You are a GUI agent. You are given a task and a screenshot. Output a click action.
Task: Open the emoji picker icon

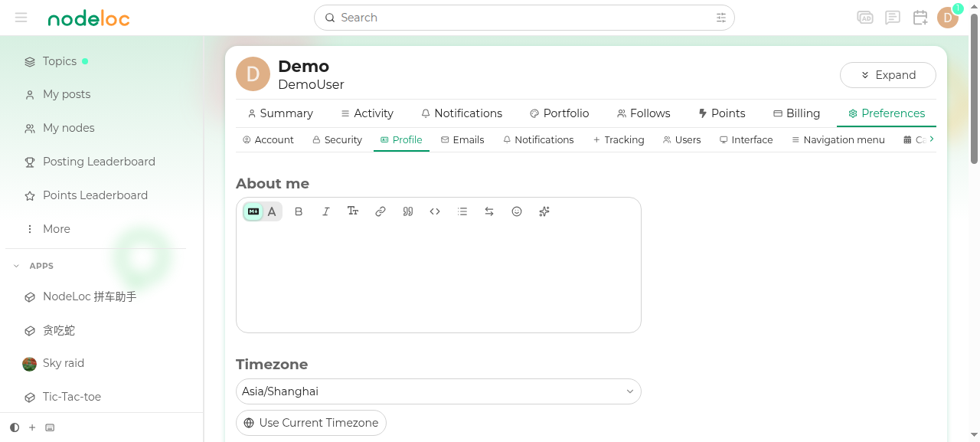517,211
